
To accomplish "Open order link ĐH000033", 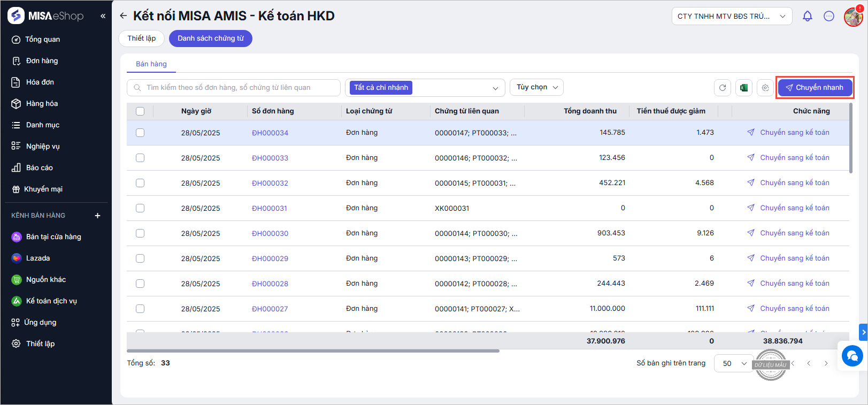I will click(270, 158).
